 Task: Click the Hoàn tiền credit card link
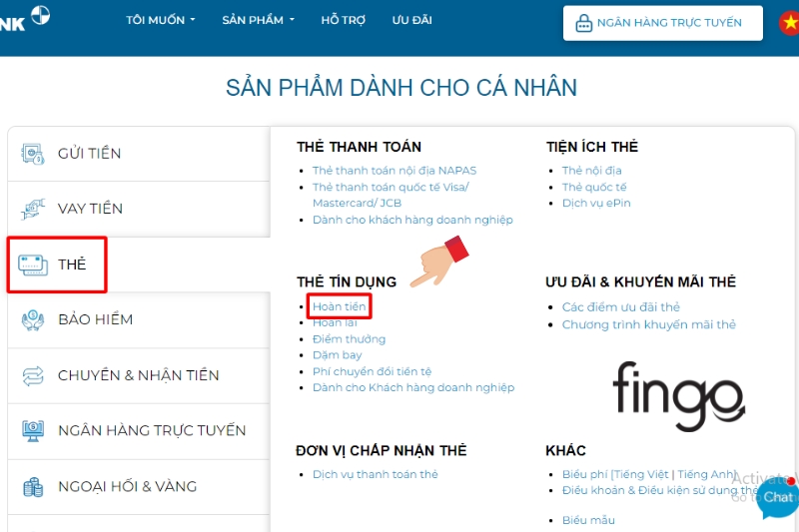pyautogui.click(x=339, y=306)
